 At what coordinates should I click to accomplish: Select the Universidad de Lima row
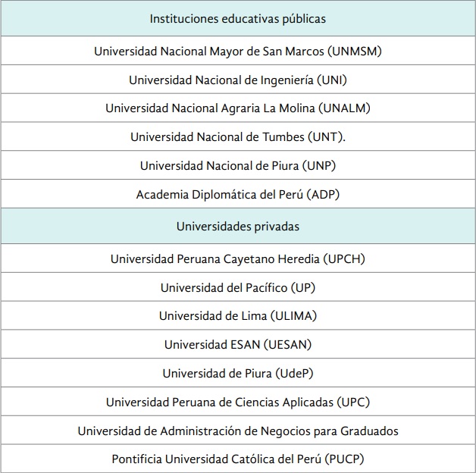238,315
